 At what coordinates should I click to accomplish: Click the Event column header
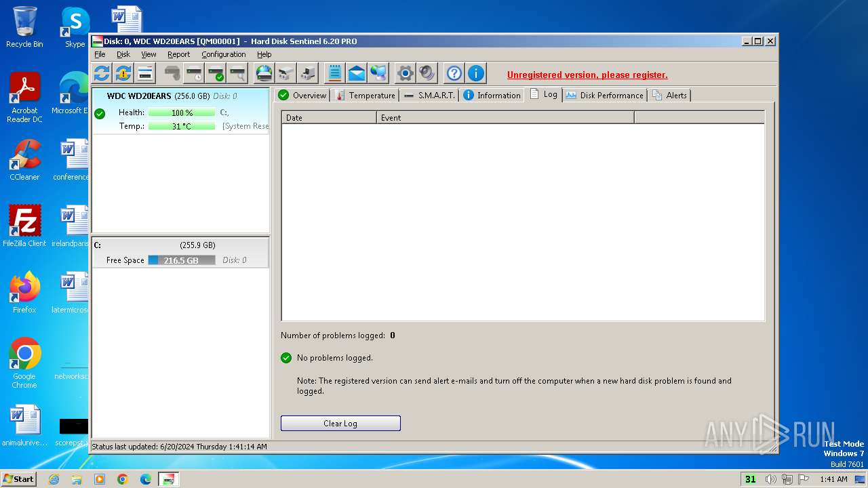[505, 117]
